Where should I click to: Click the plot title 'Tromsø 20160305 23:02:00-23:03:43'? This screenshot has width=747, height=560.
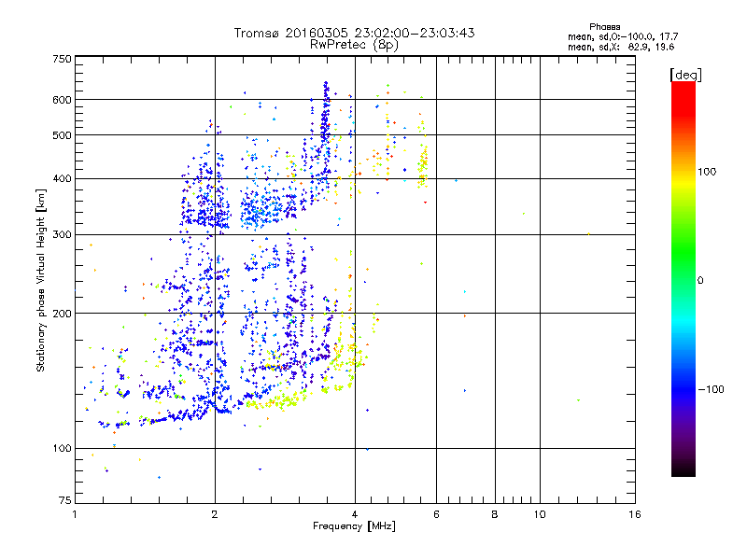pos(354,33)
